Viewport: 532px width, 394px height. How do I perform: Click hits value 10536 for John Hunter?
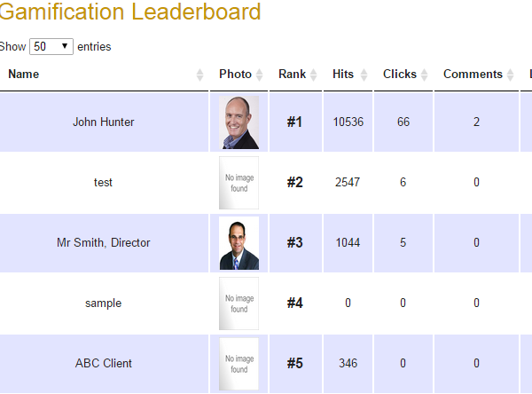(348, 122)
